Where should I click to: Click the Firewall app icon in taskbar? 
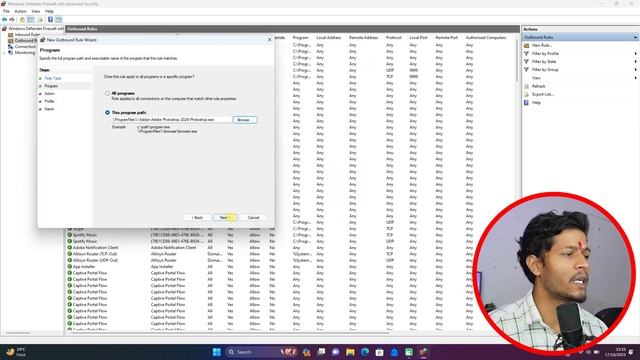coord(423,352)
